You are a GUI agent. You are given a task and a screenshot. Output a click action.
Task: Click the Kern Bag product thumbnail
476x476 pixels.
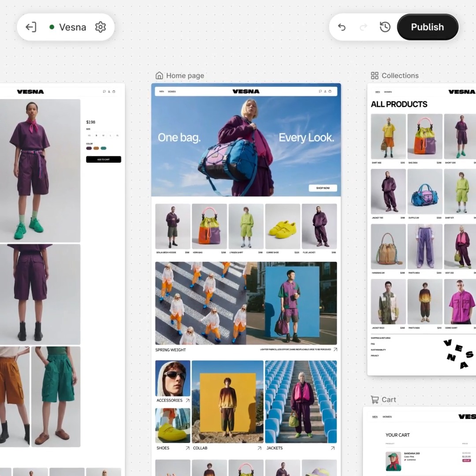209,227
